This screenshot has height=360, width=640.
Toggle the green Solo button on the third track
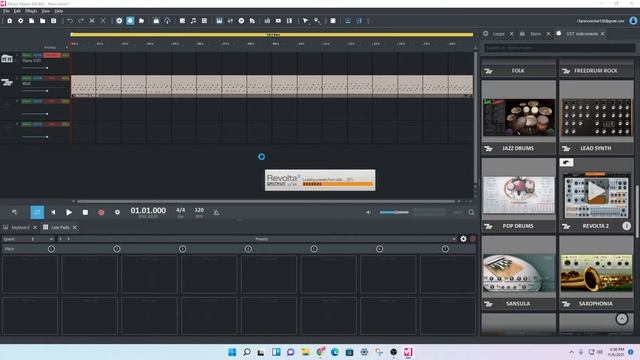tap(27, 101)
